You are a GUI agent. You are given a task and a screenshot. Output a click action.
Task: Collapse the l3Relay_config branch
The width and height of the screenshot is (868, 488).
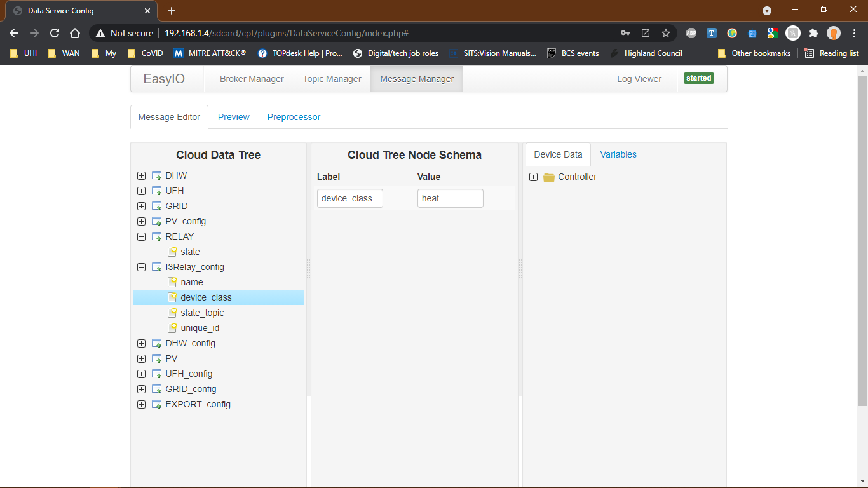[141, 266]
